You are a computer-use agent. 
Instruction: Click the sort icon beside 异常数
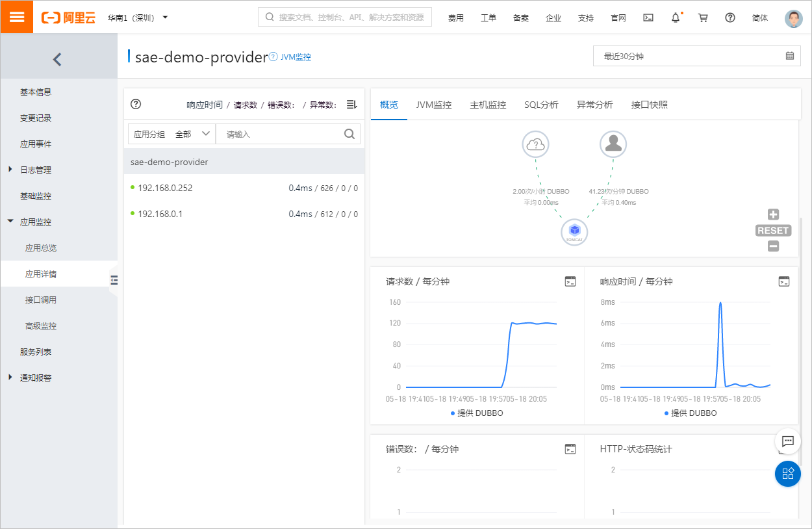point(351,104)
